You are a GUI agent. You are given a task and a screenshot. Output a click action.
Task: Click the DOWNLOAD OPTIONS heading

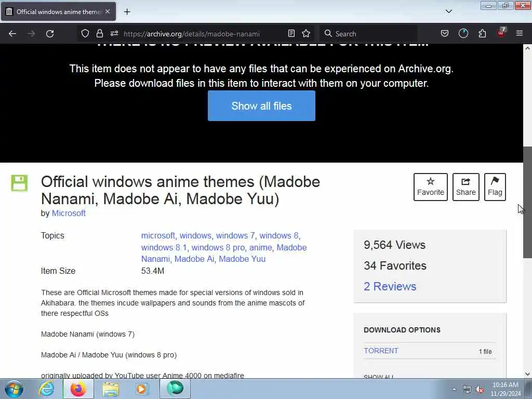402,330
